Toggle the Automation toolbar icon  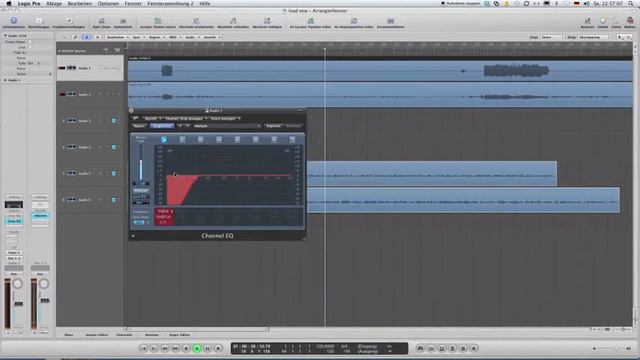pyautogui.click(x=123, y=21)
